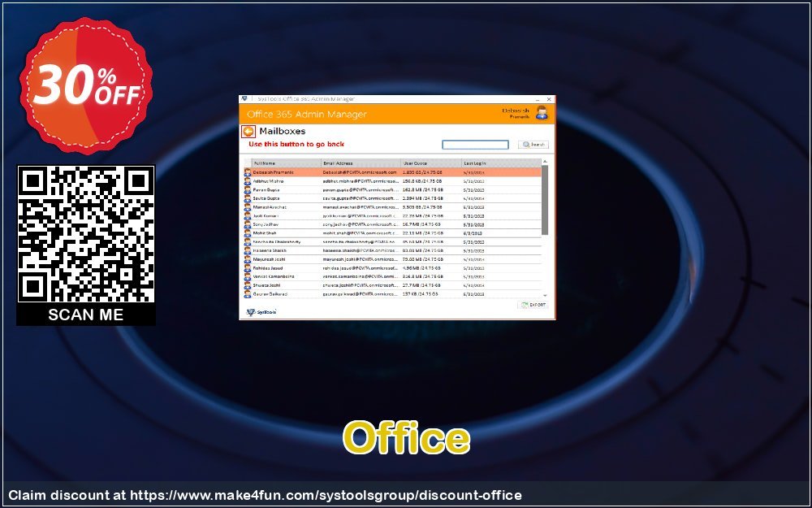Click the user icon beside Debasish Pramanik
This screenshot has width=812, height=508.
[x=248, y=172]
